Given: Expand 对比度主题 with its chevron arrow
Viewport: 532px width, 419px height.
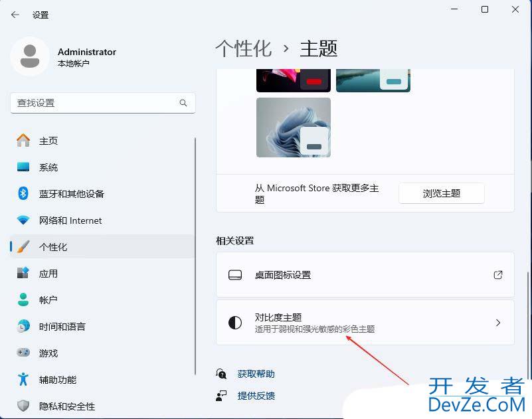Looking at the screenshot, I should pyautogui.click(x=497, y=323).
